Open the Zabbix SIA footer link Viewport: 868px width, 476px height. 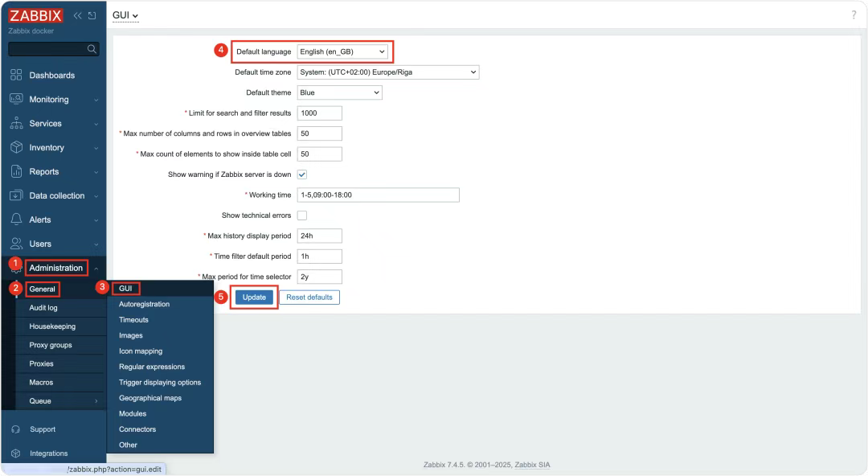coord(533,465)
